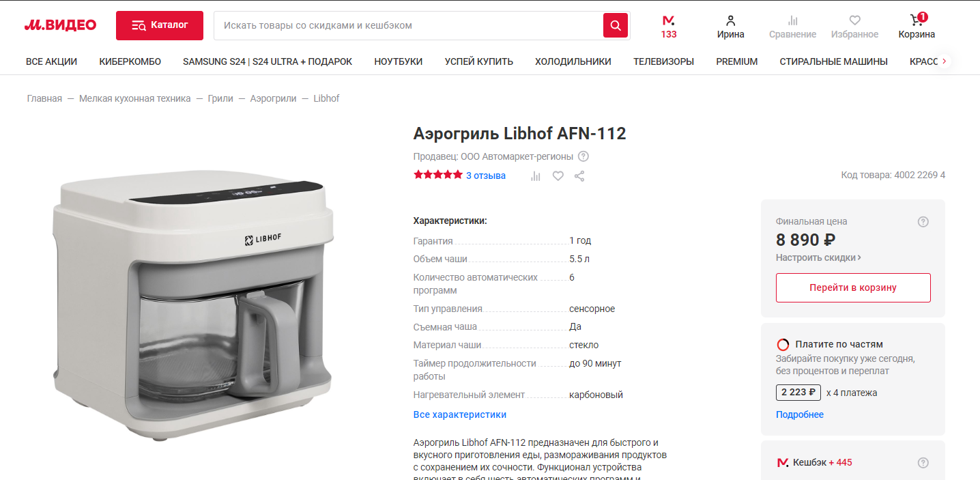Open the ХОЛОДИЛЬНИКИ menu item
The image size is (980, 480).
click(x=573, y=61)
